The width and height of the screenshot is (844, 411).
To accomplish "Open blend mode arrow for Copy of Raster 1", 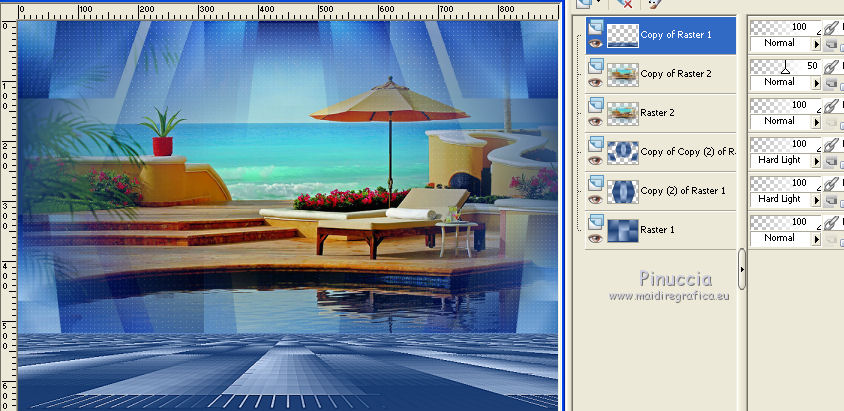I will point(817,45).
